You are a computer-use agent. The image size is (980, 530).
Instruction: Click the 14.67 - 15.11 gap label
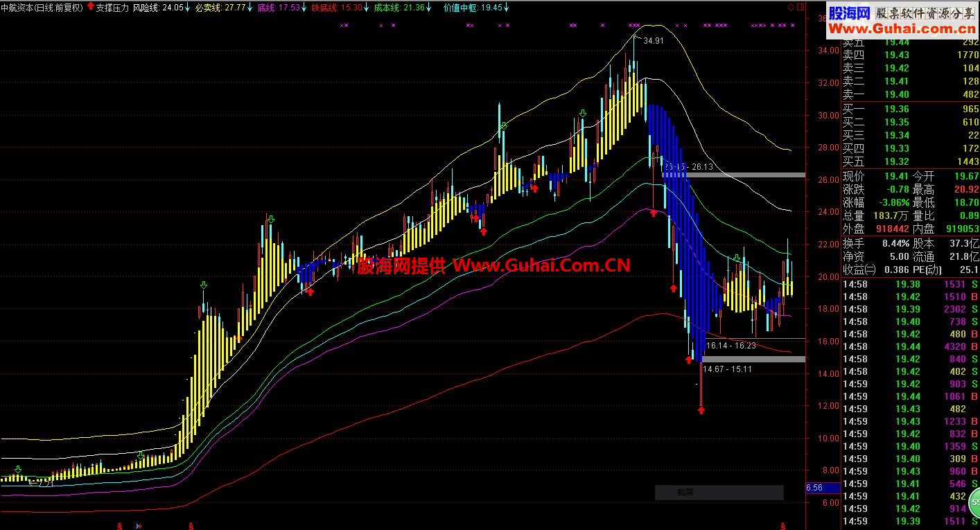point(727,369)
